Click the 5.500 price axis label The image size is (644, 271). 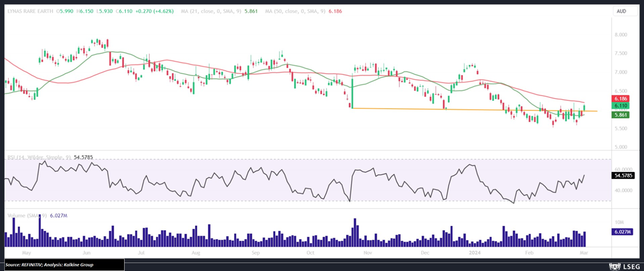click(x=620, y=129)
